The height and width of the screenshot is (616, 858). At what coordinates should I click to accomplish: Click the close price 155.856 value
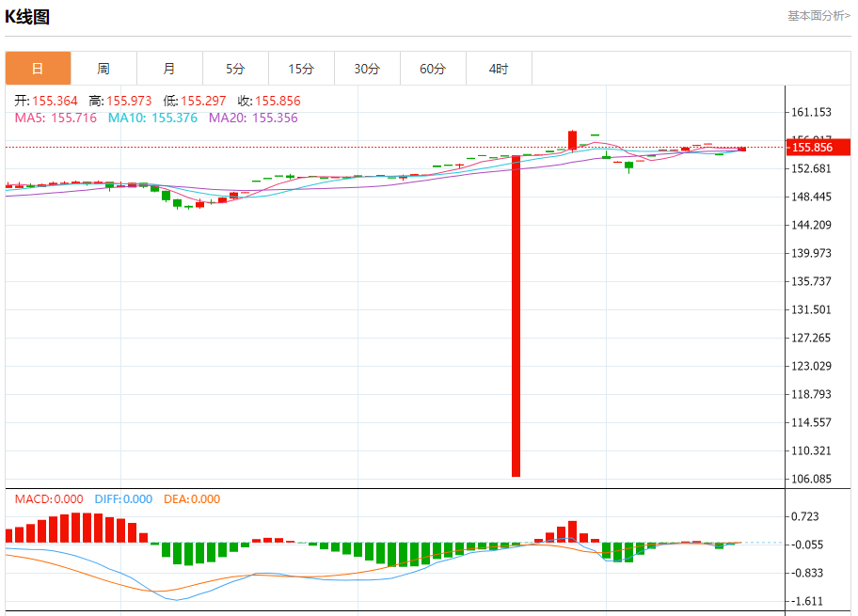pyautogui.click(x=278, y=101)
